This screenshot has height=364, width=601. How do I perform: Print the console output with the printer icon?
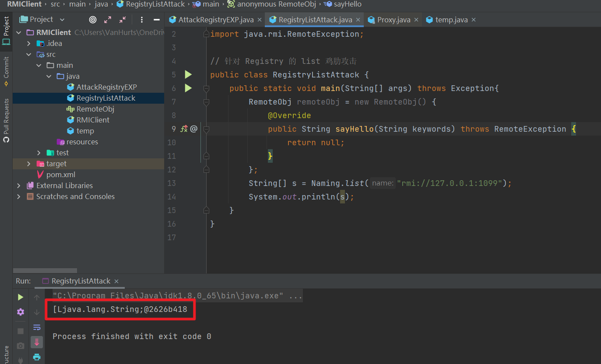point(37,357)
